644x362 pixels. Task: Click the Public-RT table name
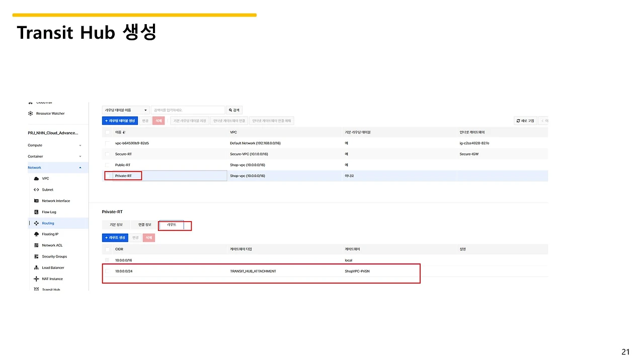[x=123, y=165]
